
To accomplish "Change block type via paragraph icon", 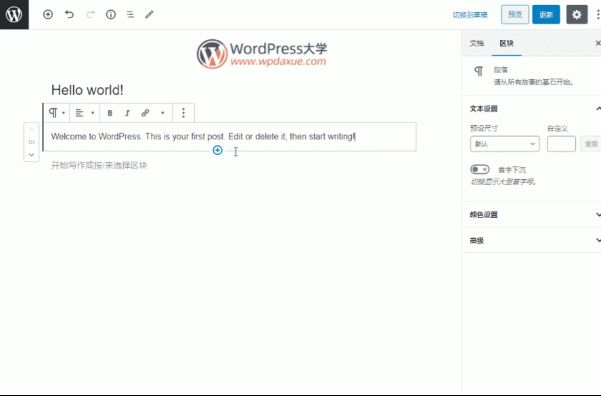I will tap(56, 113).
